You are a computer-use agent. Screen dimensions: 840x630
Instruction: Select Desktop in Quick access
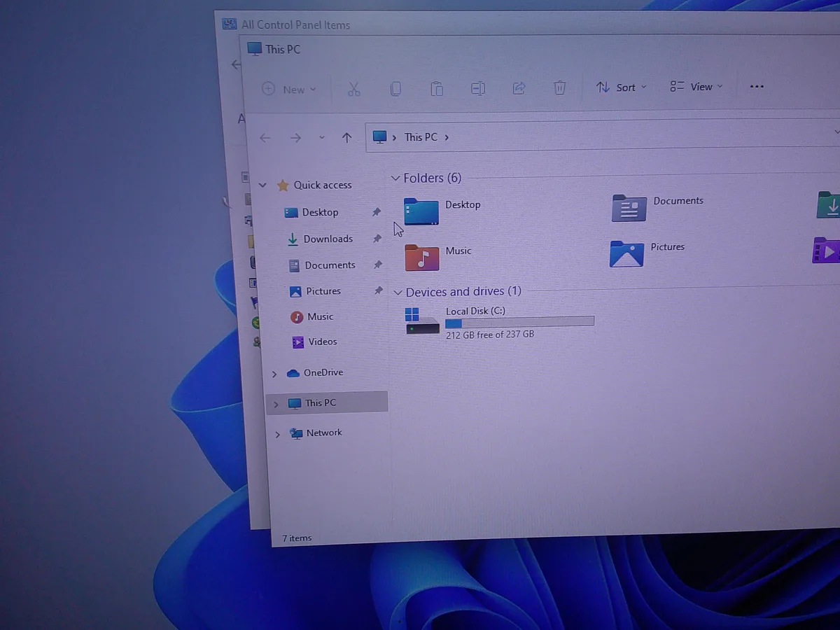point(321,212)
